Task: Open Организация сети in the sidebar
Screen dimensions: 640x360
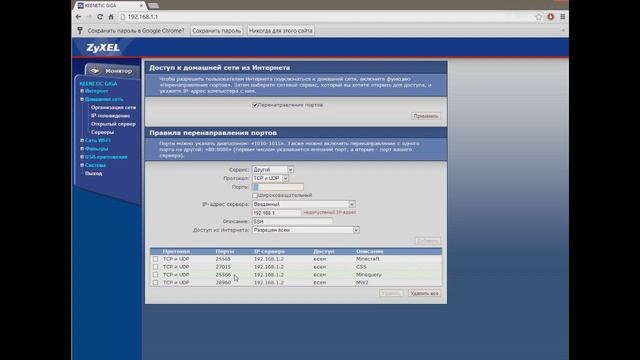Action: click(x=113, y=107)
